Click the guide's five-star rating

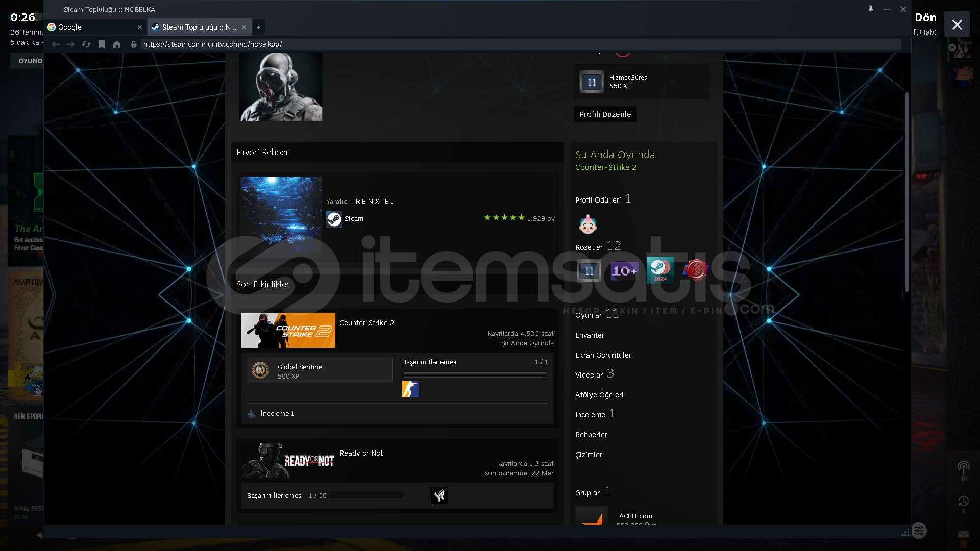[x=504, y=218]
